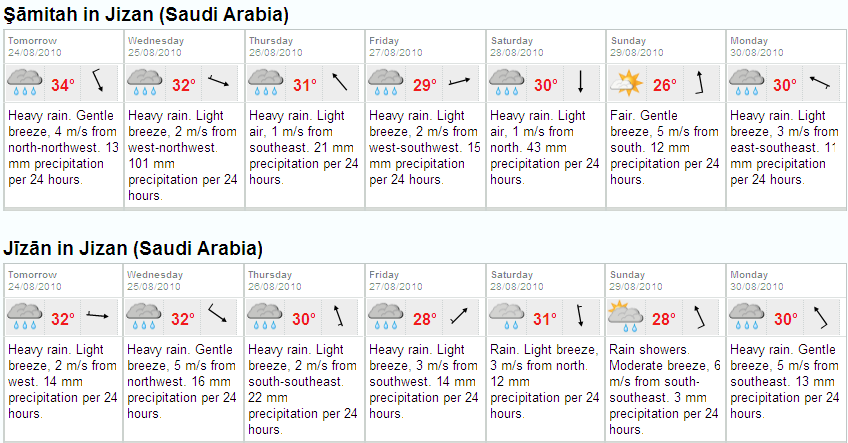Click the 34° temperature for Şāmitah Tomorrow
Viewport: 848px width, 443px height.
(x=63, y=85)
